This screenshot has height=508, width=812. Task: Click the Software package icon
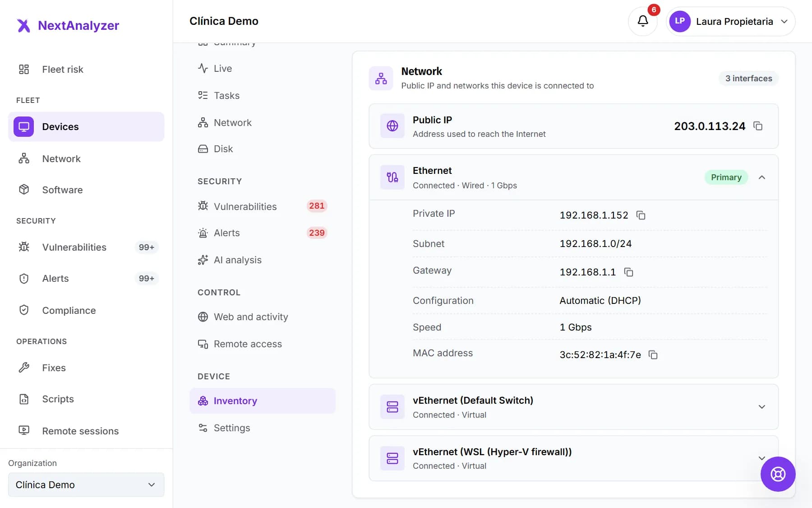pos(24,190)
